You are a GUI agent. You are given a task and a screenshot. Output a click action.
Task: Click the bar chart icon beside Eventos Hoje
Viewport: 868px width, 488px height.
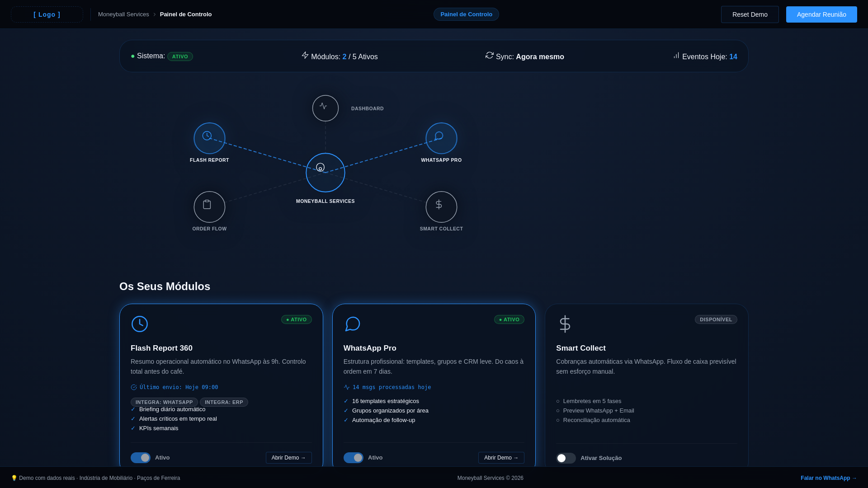[x=676, y=56]
